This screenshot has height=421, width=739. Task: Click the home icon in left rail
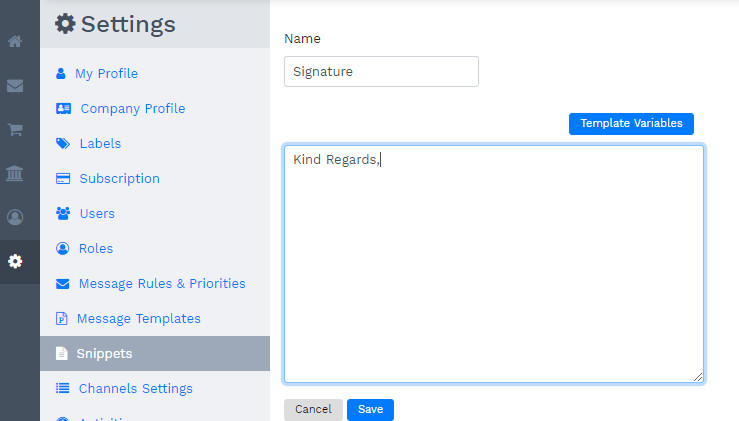point(15,42)
